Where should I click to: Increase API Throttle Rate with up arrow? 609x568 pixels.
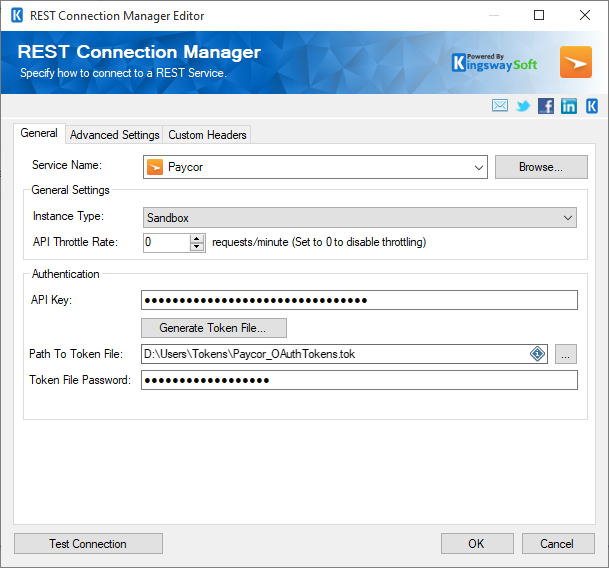point(197,239)
